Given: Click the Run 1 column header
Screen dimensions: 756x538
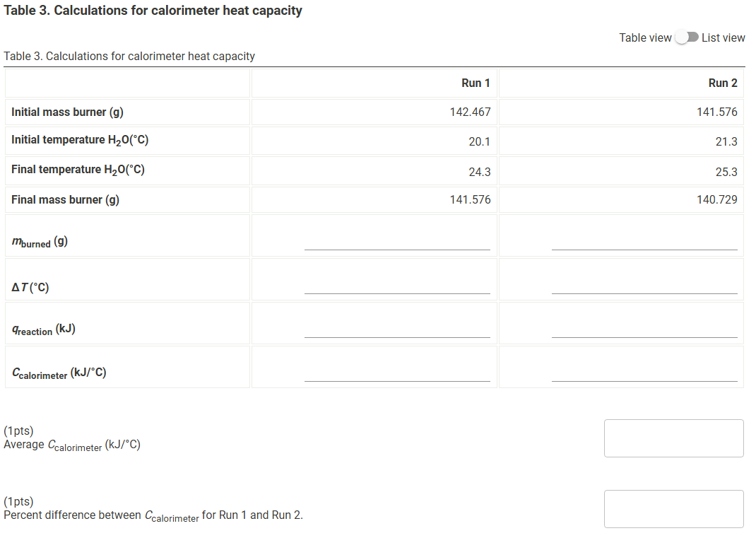Looking at the screenshot, I should (476, 83).
